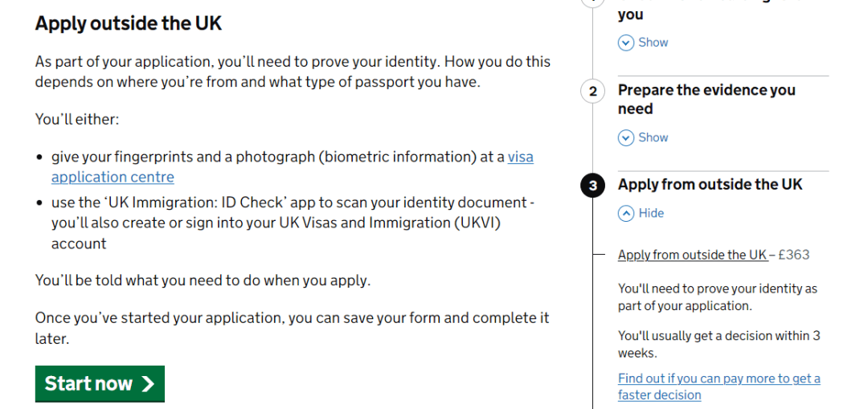This screenshot has height=409, width=868.
Task: Click the arrow icon on Start now
Action: pyautogui.click(x=147, y=383)
